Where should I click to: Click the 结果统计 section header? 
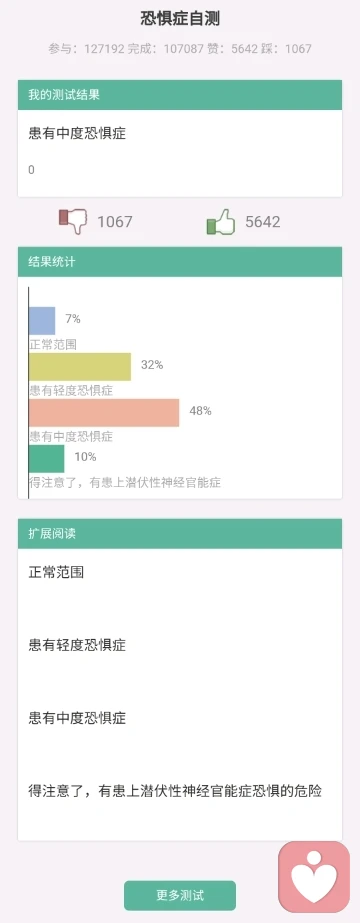[180, 262]
